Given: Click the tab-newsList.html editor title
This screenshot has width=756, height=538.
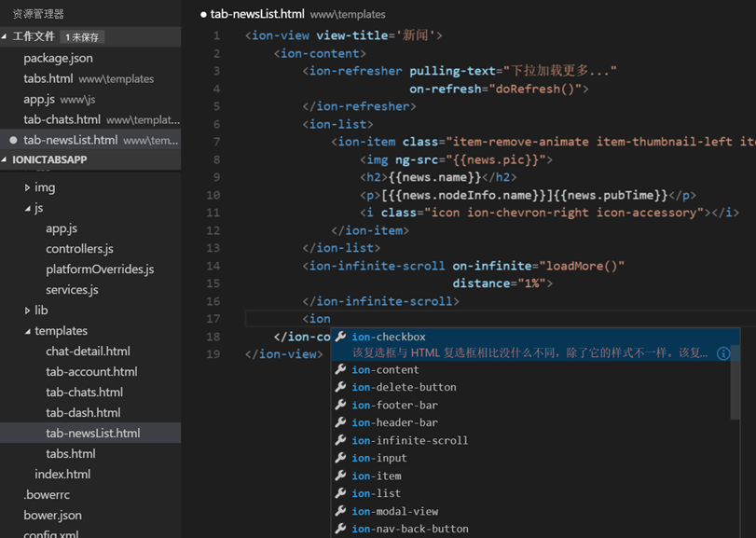Looking at the screenshot, I should 257,15.
